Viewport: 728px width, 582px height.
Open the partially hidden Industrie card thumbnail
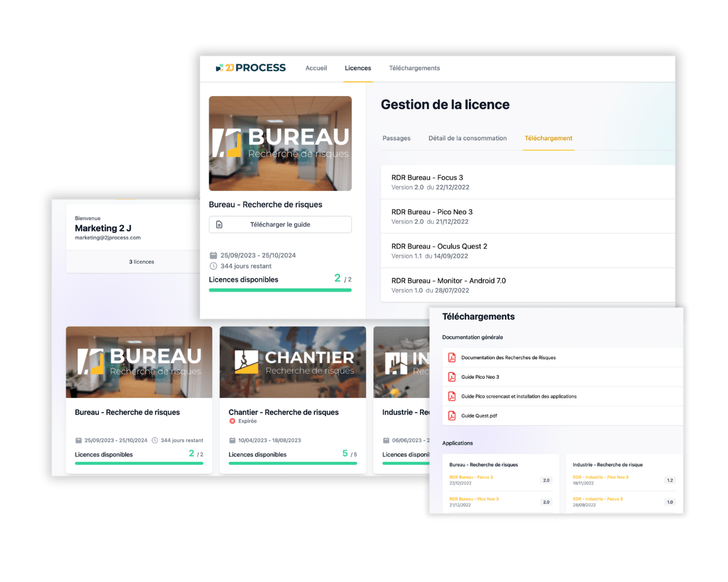(x=401, y=362)
